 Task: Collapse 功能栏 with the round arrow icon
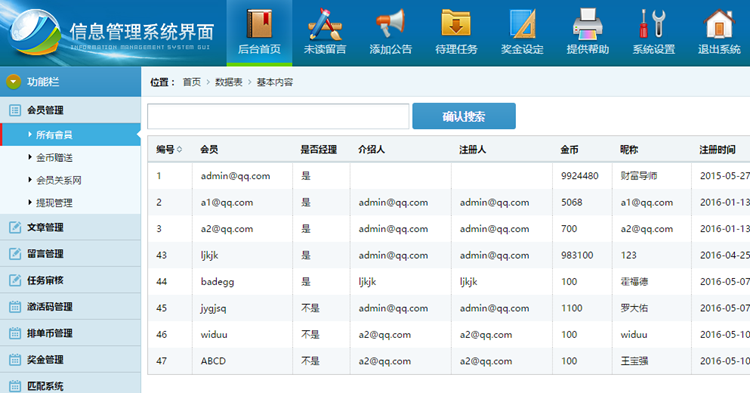13,82
